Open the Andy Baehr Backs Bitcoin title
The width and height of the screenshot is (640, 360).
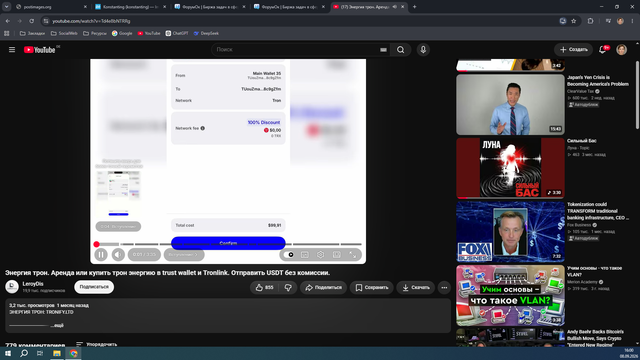pos(595,338)
